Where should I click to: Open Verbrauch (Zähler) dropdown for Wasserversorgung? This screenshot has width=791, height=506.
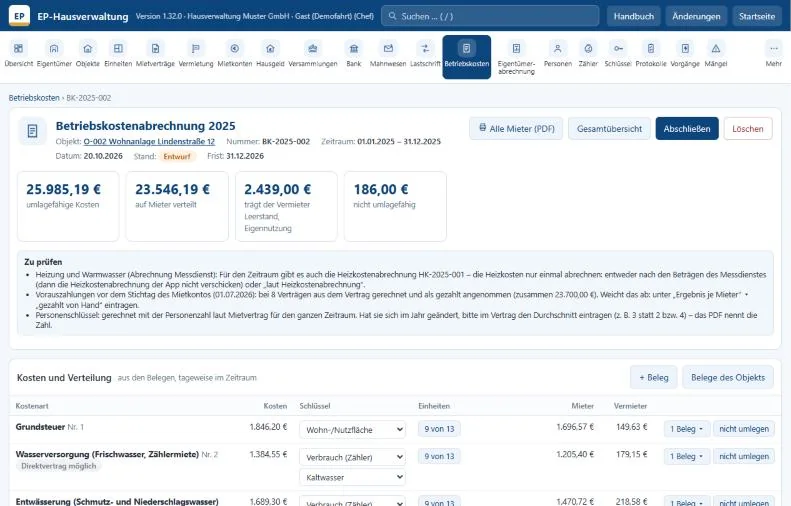point(352,457)
